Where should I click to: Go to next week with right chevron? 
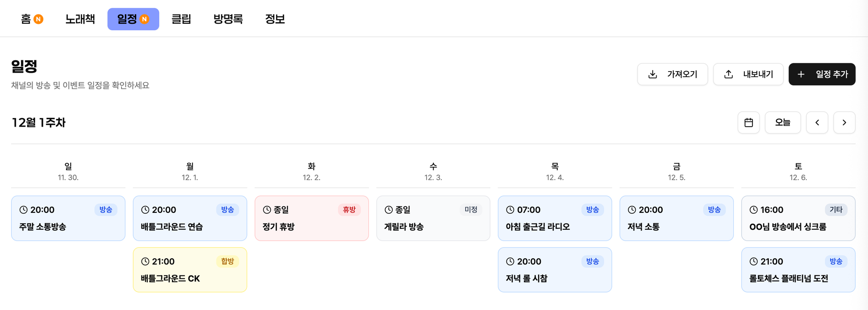844,123
